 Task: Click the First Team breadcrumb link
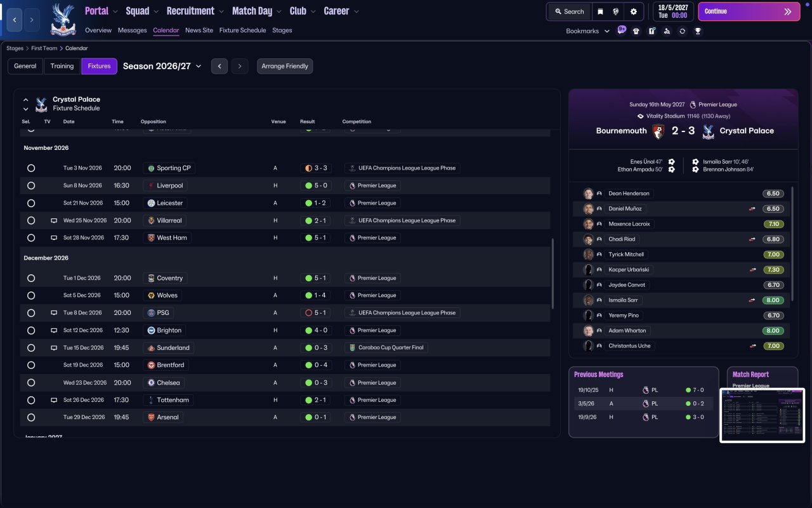point(44,48)
